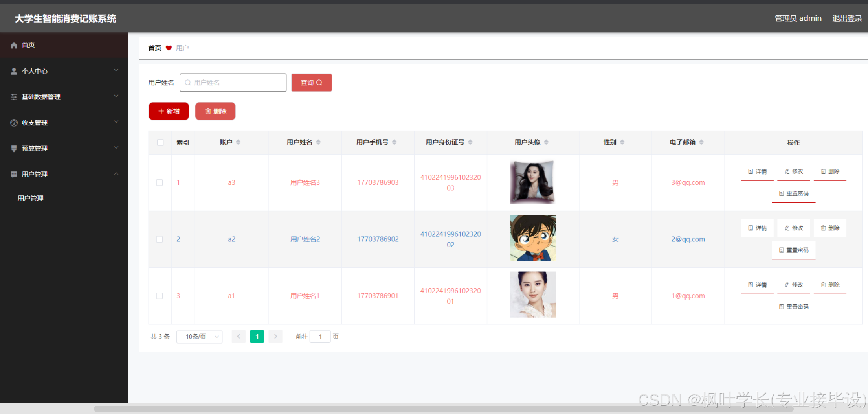This screenshot has height=414, width=868.
Task: Click 删除 for user a3
Action: [830, 172]
